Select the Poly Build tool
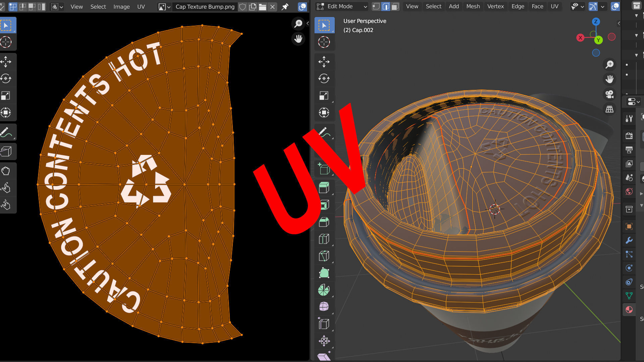Screen dimensions: 644x362 click(324, 273)
